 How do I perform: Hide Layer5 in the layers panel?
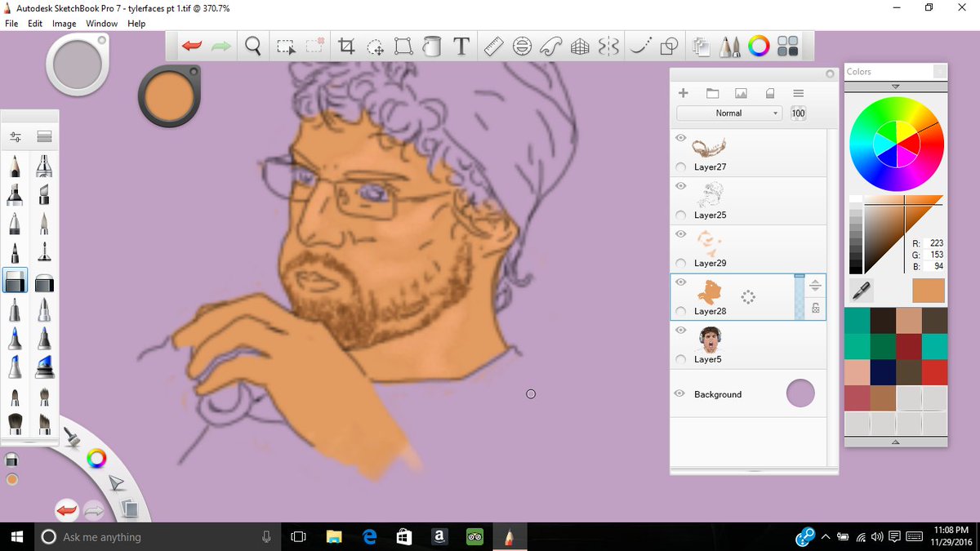679,330
